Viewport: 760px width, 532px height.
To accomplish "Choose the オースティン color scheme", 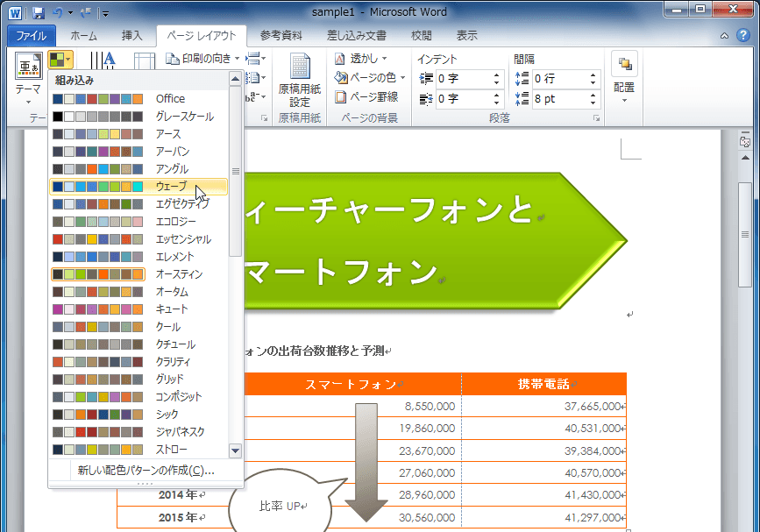I will [x=139, y=274].
